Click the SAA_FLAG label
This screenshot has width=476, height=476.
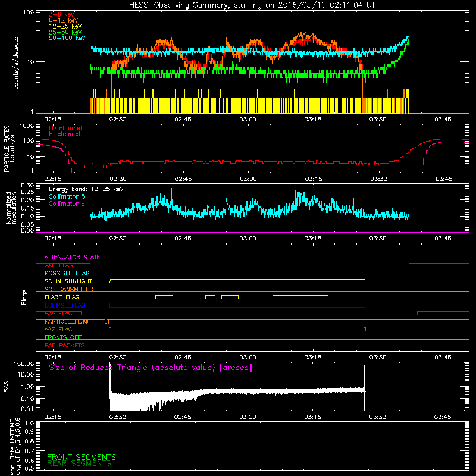tap(58, 314)
